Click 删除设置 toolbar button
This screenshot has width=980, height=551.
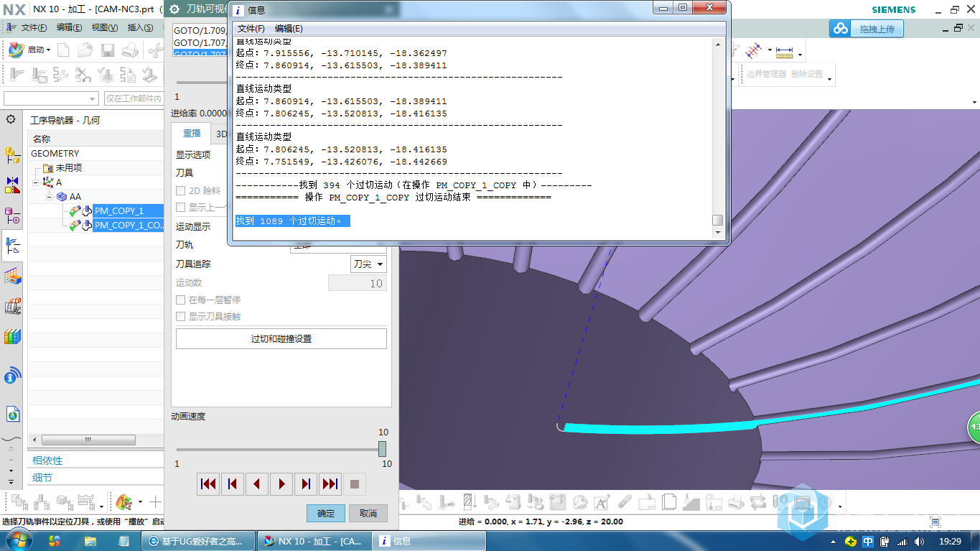[807, 74]
